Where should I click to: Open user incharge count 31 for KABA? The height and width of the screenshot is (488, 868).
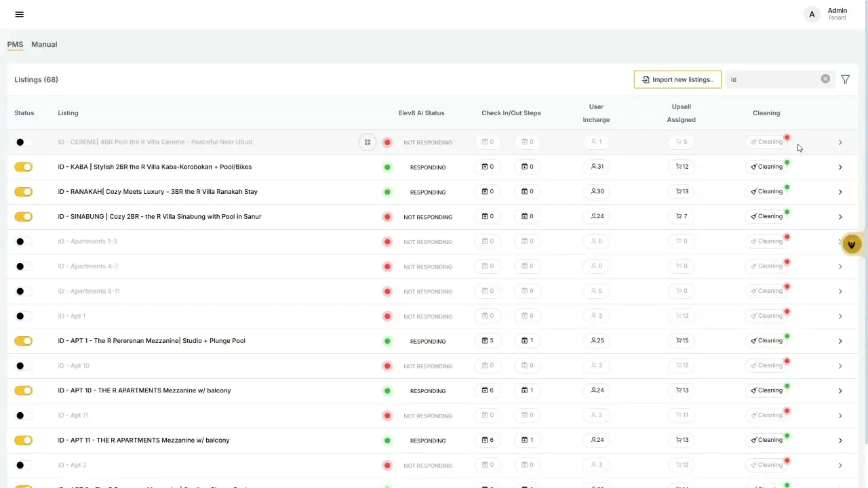[x=597, y=167]
